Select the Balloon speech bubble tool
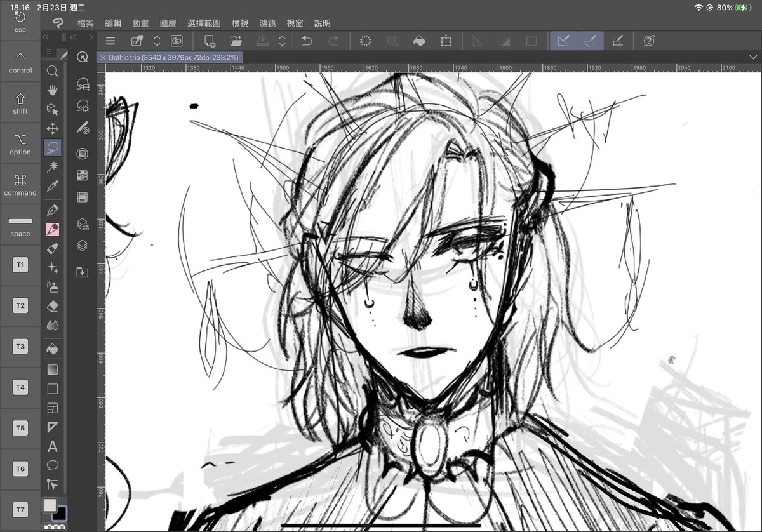 point(53,465)
